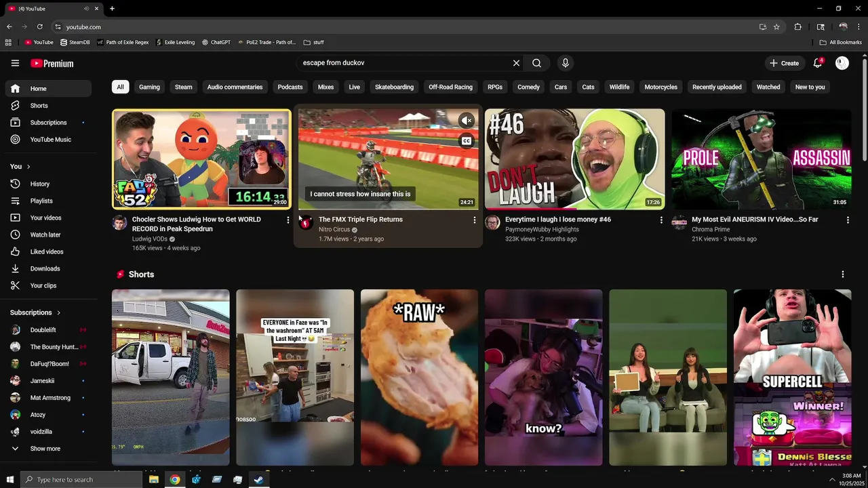Open the ChatGPT bookmark
This screenshot has width=868, height=488.
pyautogui.click(x=216, y=42)
